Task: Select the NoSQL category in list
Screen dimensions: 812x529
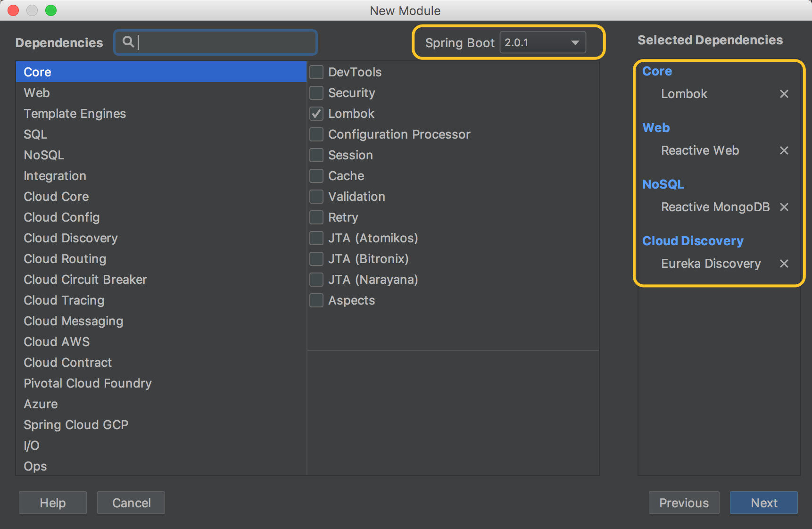Action: [x=161, y=155]
